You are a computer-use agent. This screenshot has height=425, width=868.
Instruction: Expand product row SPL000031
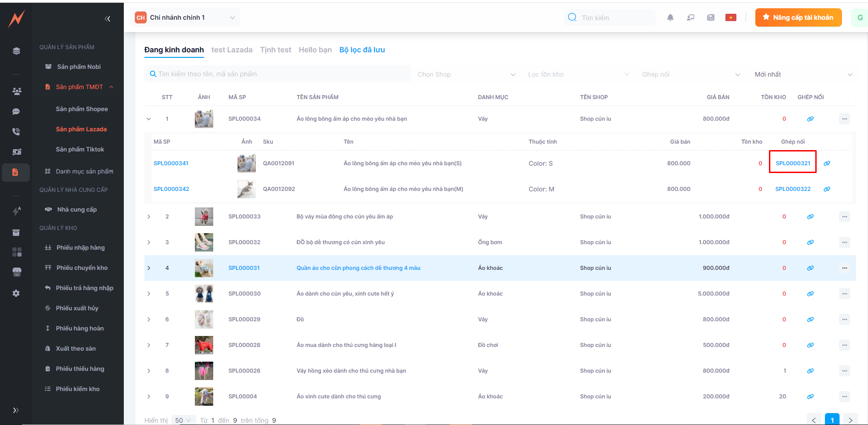[149, 268]
